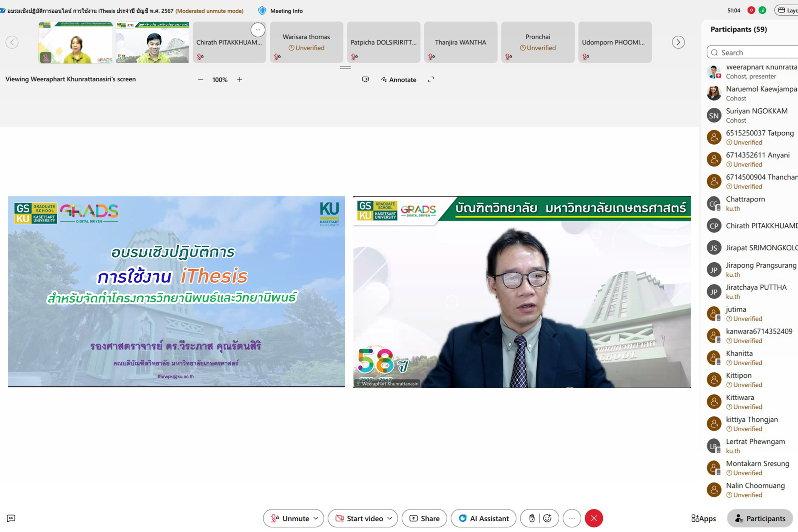The height and width of the screenshot is (532, 798).
Task: Click the participants Search field
Action: coord(752,53)
